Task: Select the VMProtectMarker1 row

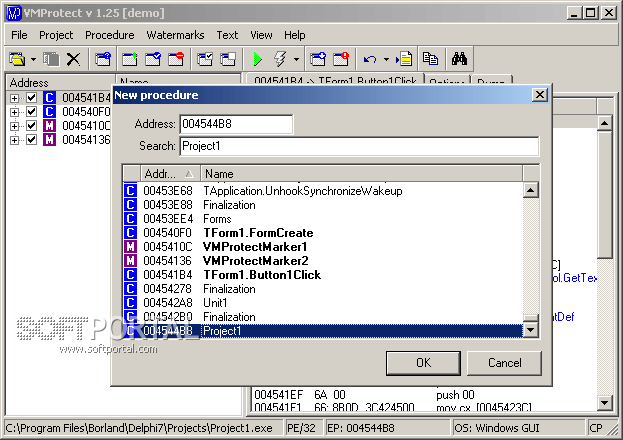Action: [x=323, y=247]
